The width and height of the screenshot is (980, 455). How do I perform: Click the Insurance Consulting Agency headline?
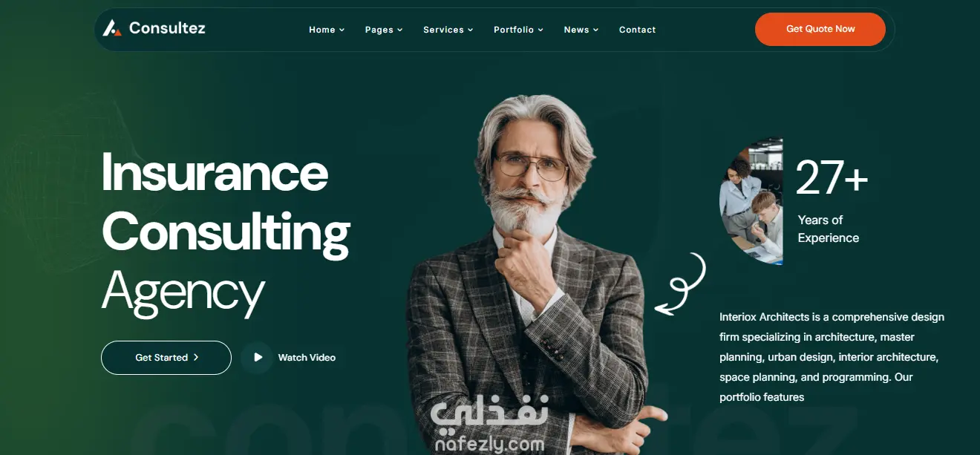pyautogui.click(x=226, y=231)
